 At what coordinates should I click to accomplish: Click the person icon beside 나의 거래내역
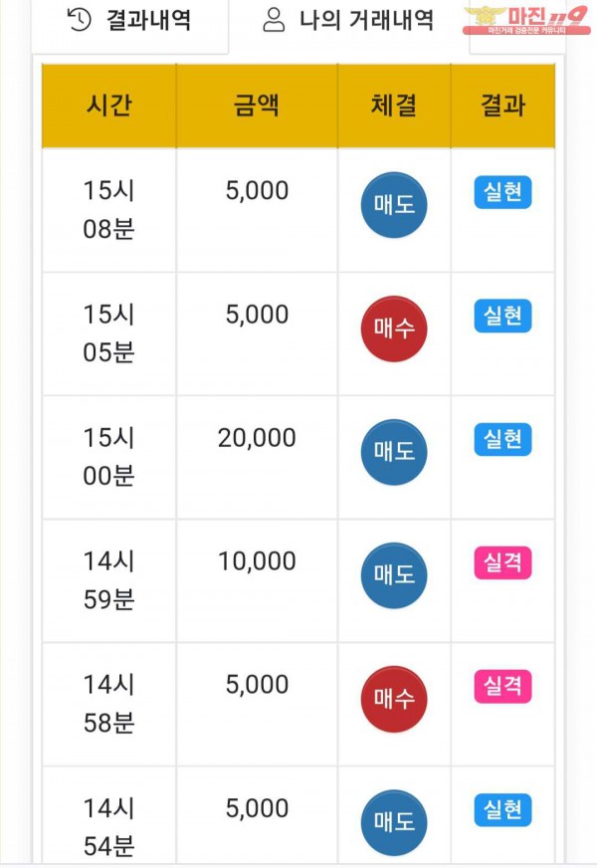click(x=276, y=20)
